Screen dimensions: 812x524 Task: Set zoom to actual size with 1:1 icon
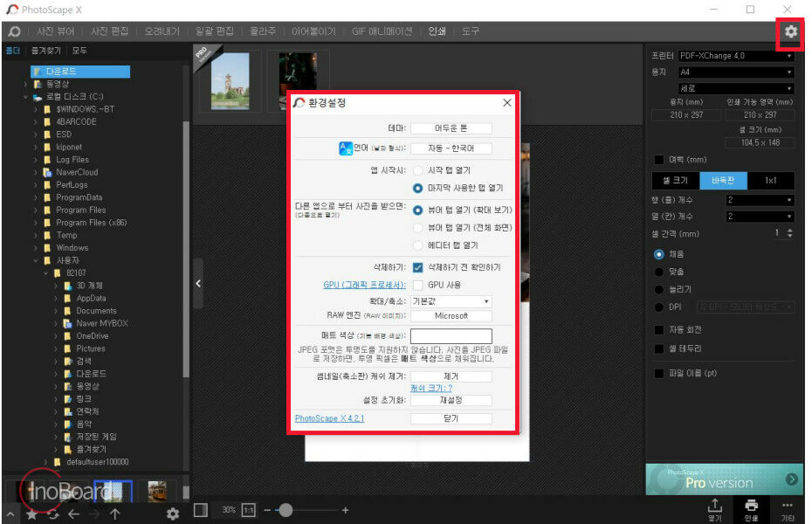(249, 510)
